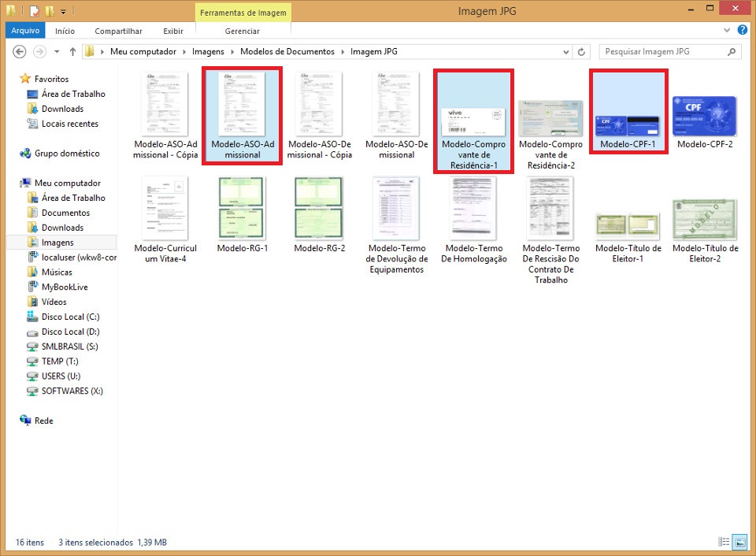The image size is (756, 556).
Task: Switch to large thumbnails view in the status bar
Action: (x=739, y=541)
